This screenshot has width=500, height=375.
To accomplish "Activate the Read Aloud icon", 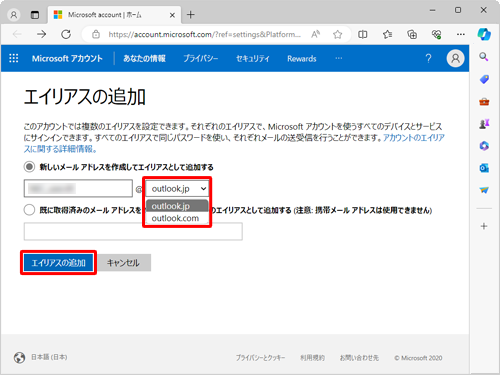I will coord(315,34).
